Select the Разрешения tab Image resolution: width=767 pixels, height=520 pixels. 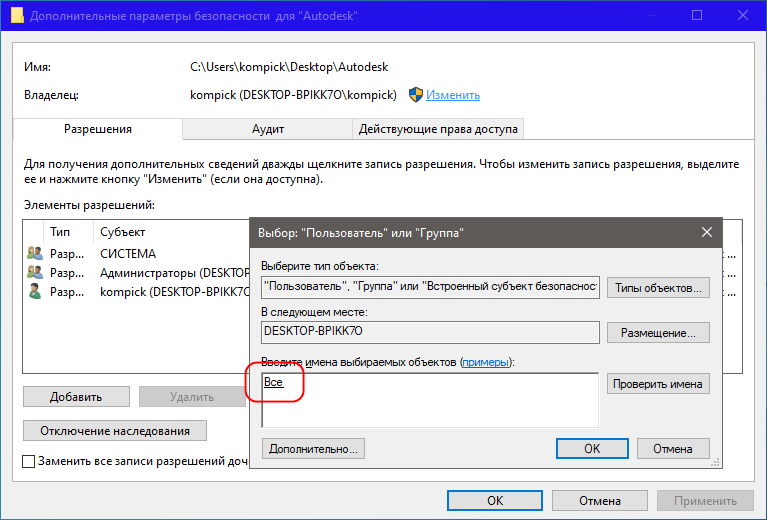pos(98,129)
